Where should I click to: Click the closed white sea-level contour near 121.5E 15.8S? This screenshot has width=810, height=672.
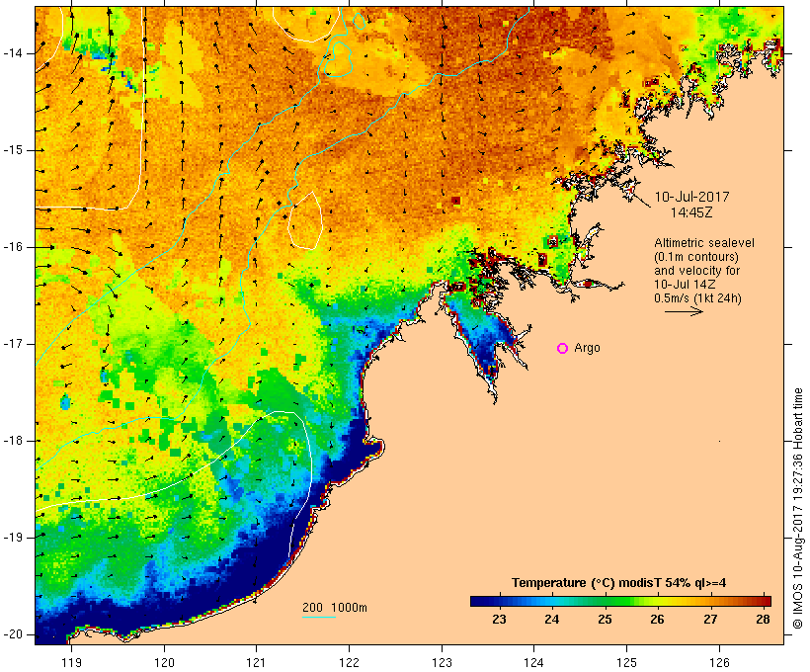[x=305, y=220]
